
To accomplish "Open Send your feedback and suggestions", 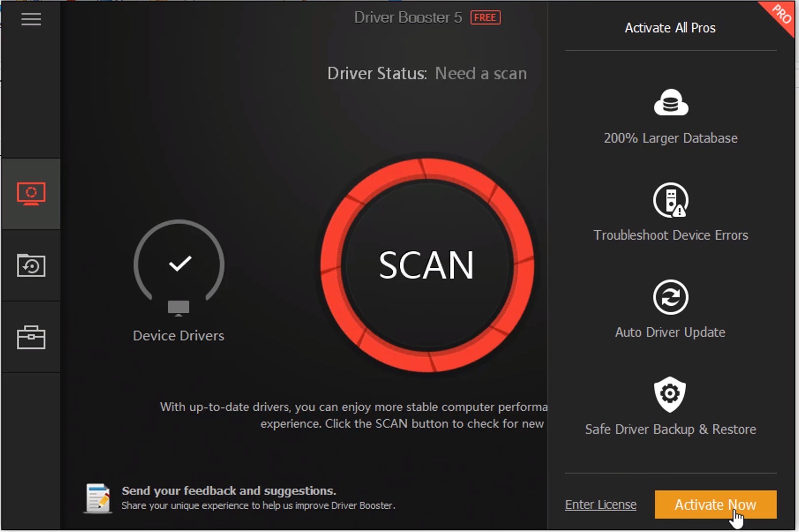I will click(x=229, y=490).
